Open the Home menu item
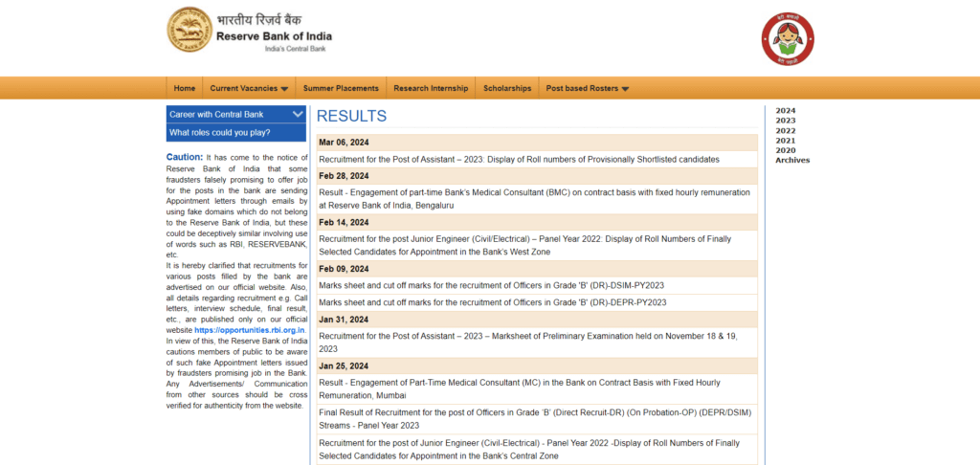This screenshot has height=465, width=980. pos(185,88)
